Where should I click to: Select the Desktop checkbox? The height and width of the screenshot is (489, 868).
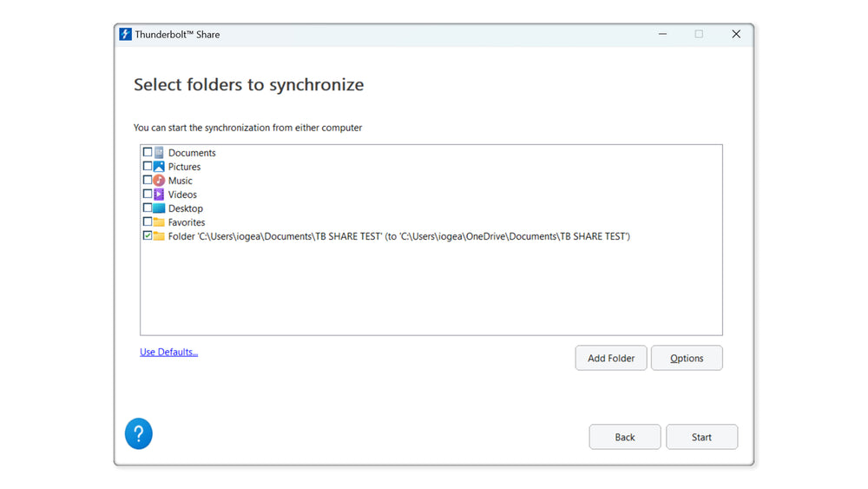point(148,208)
